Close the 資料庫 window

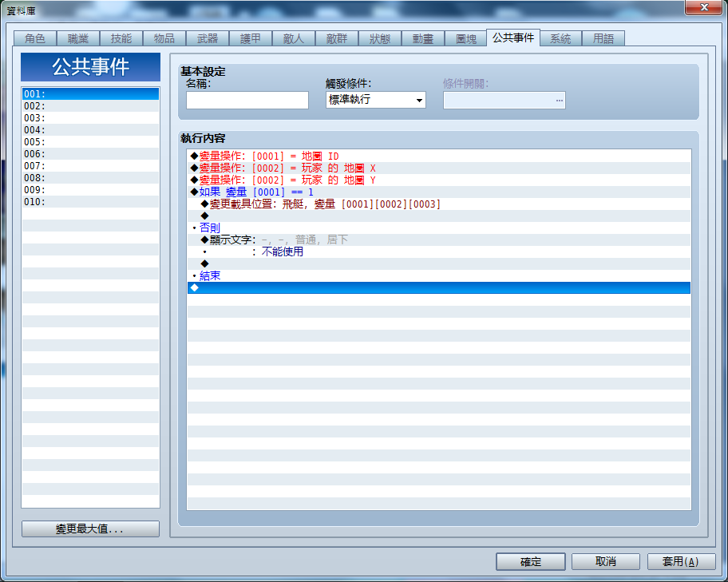[x=704, y=7]
